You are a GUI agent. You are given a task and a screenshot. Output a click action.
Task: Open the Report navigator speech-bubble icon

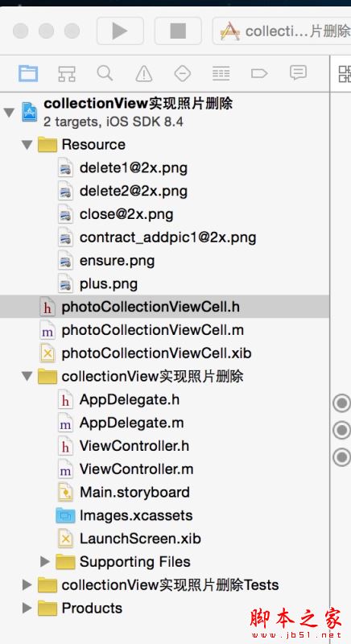(x=298, y=73)
